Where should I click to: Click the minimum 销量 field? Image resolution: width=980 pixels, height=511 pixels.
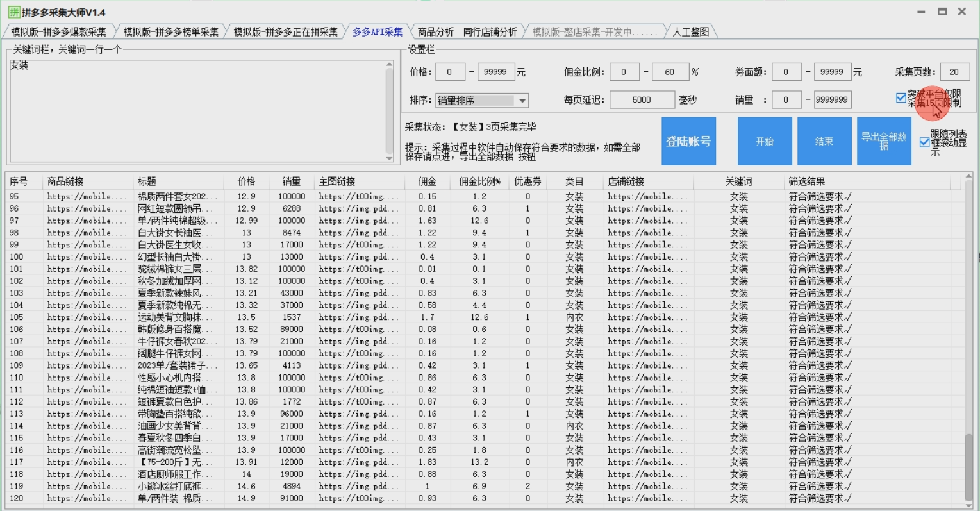(x=786, y=99)
